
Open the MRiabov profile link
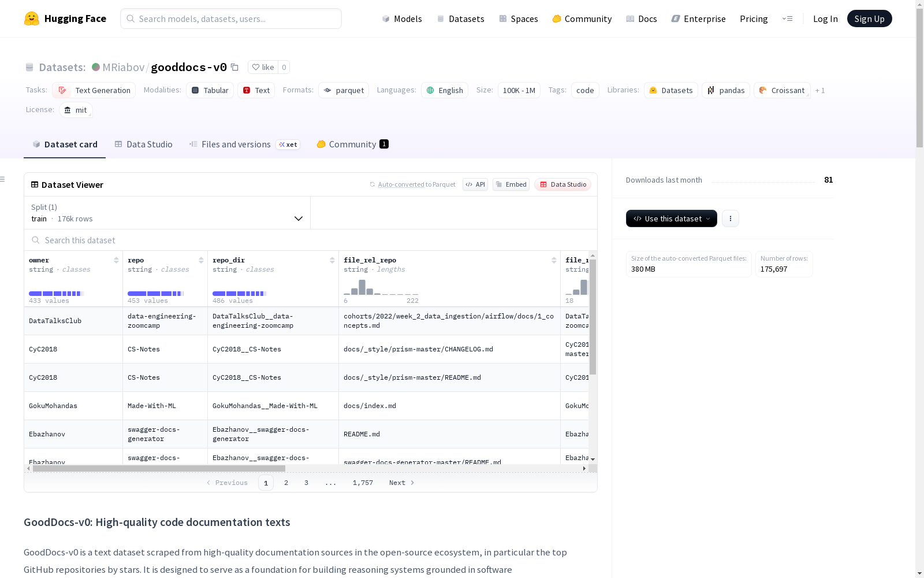124,67
